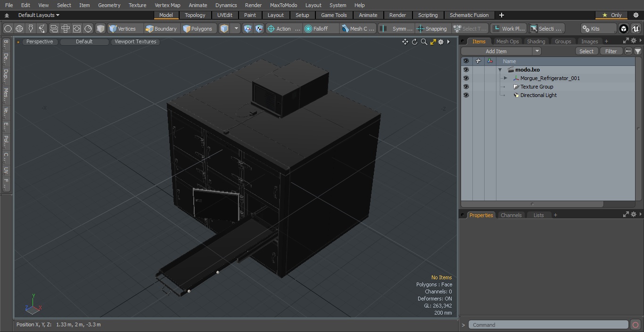Switch to the Shading tab
The width and height of the screenshot is (644, 332).
coord(536,41)
